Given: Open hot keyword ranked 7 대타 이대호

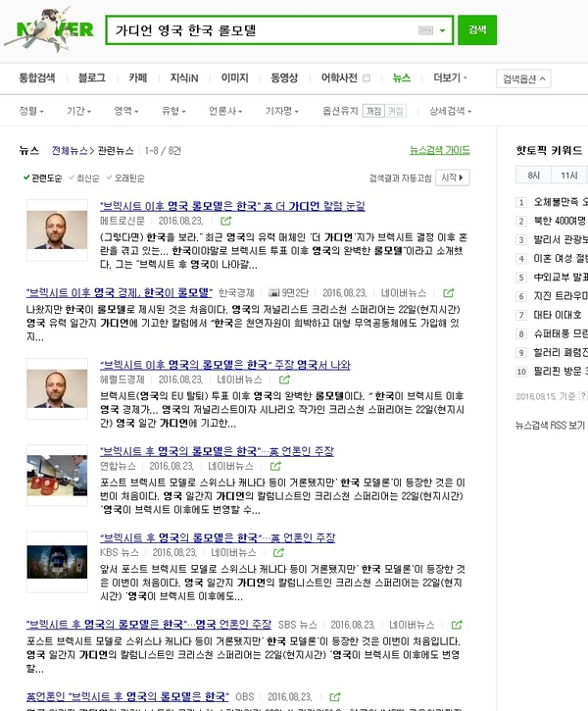Looking at the screenshot, I should [x=558, y=315].
